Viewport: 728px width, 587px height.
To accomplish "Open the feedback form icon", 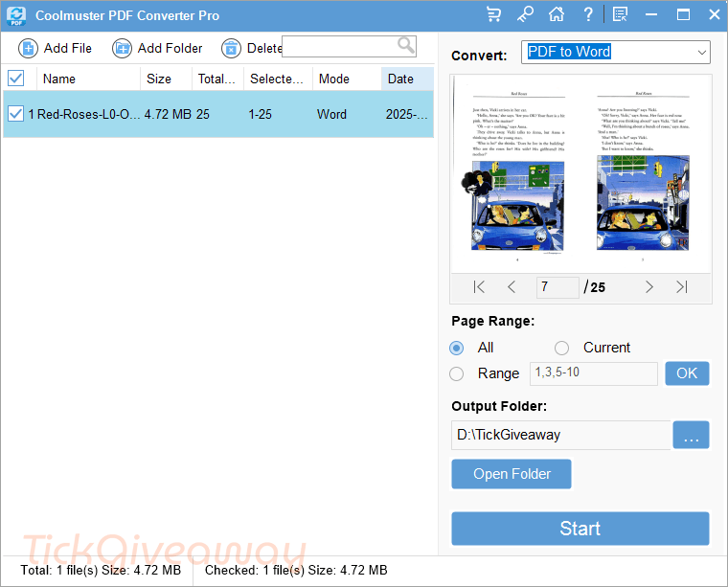I will [x=620, y=15].
